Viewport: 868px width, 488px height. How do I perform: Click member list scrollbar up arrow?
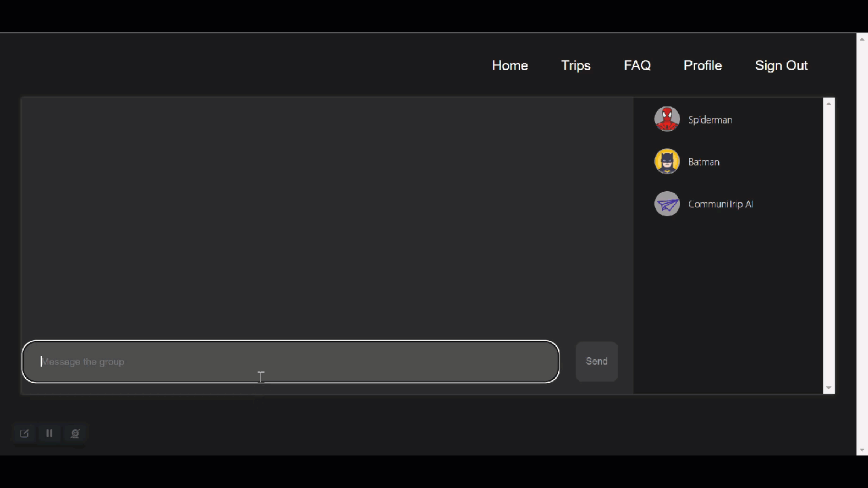[829, 104]
